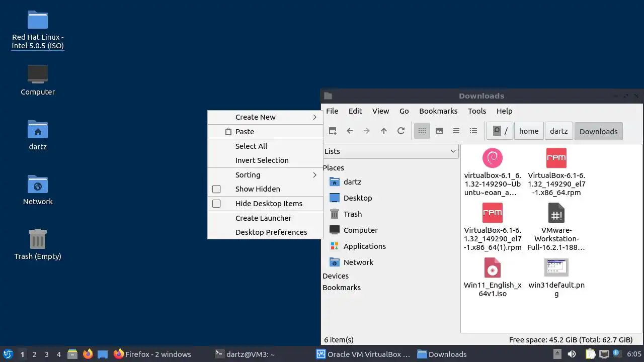Select VirtualBox x86_64(1).rpm file
The height and width of the screenshot is (362, 644).
493,227
